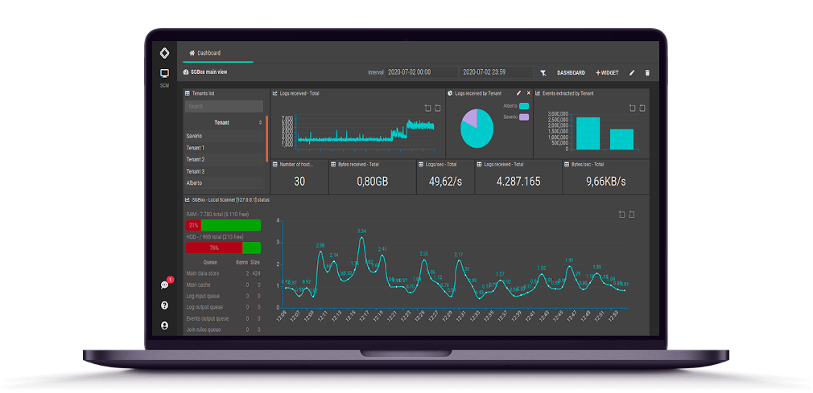
Task: Open the chat messages icon with notification badge
Action: (165, 284)
